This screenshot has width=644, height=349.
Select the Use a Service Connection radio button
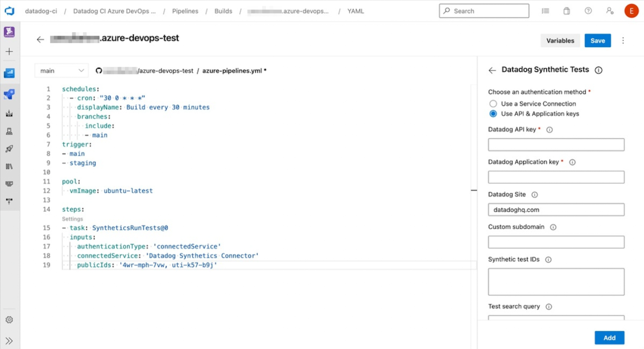click(x=493, y=104)
